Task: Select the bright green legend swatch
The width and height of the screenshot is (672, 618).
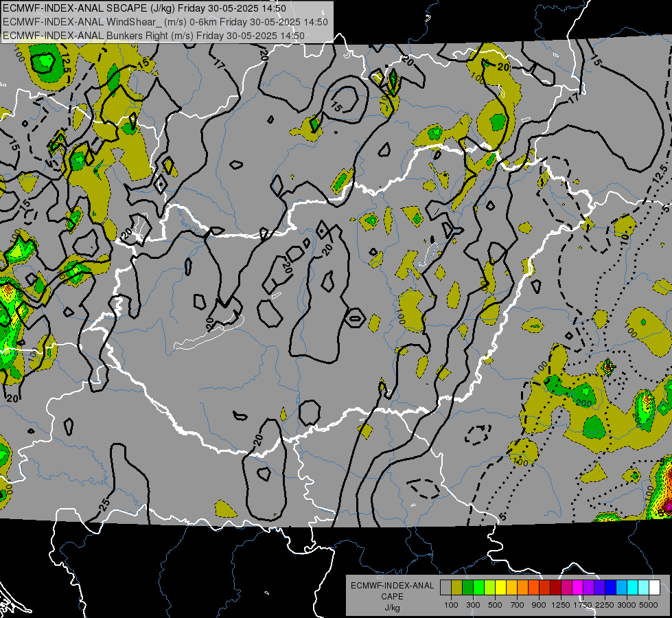Action: click(x=478, y=588)
